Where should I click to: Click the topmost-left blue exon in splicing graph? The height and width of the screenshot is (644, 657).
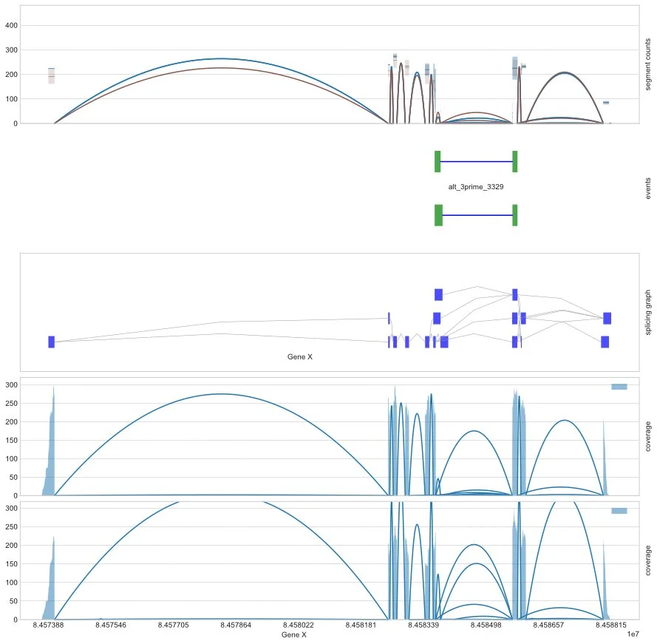pyautogui.click(x=438, y=294)
